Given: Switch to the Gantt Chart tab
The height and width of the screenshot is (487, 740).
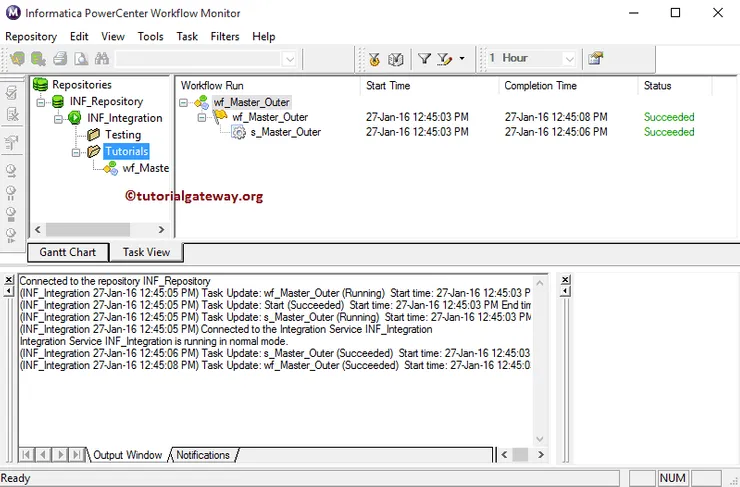Looking at the screenshot, I should (x=68, y=252).
